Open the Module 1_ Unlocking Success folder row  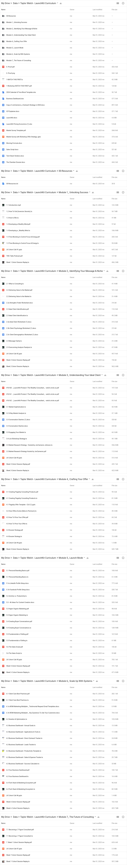coord(63,22)
